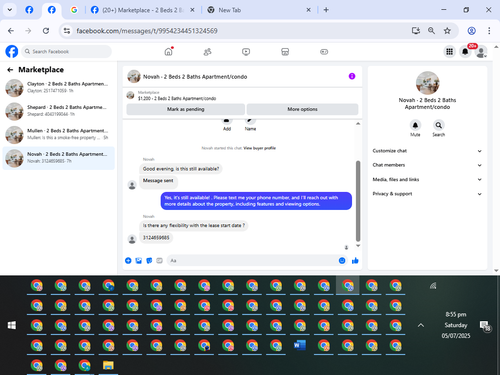Switch to the Google browser tab

tap(74, 10)
